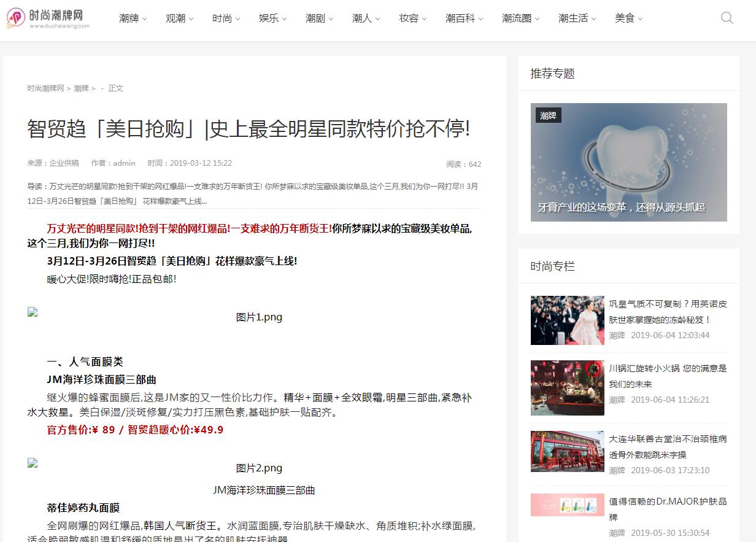Click price text 官方售价:¥ 89

[x=81, y=430]
